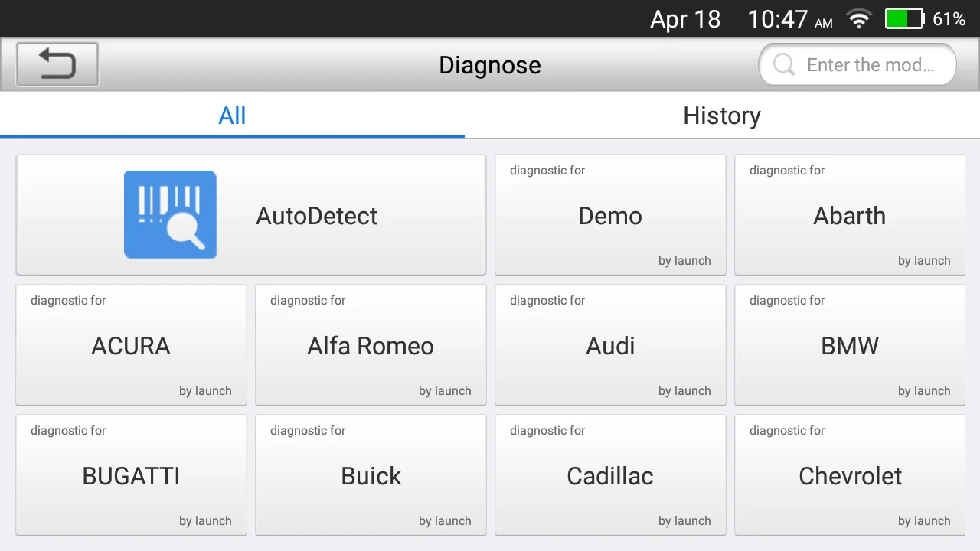Select the Audi diagnostic tile
Image resolution: width=980 pixels, height=551 pixels.
610,345
